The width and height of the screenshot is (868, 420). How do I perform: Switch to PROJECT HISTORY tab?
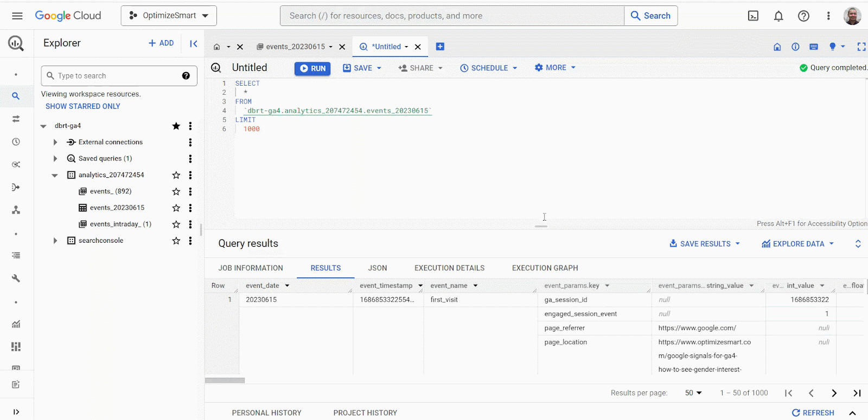pos(365,413)
